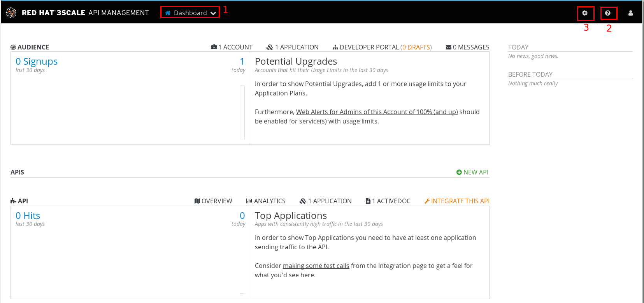
Task: Click the API section heading with puzzle icon
Action: (19, 201)
